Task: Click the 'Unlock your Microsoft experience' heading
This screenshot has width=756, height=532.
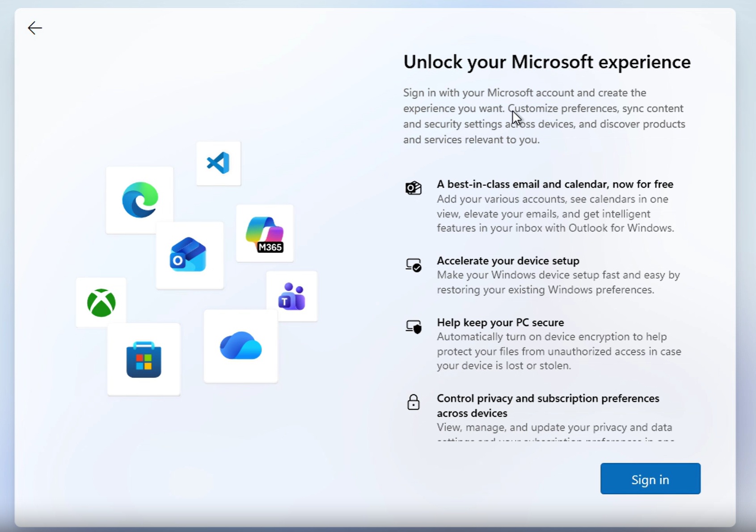Action: pyautogui.click(x=546, y=62)
